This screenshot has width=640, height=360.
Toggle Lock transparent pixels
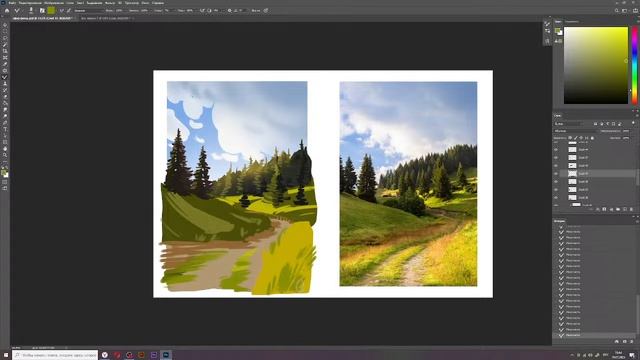pos(570,138)
